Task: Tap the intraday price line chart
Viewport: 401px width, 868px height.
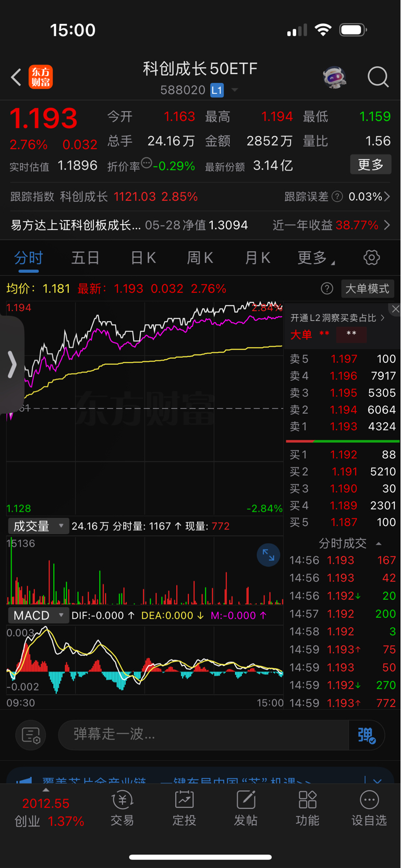Action: coord(145,408)
